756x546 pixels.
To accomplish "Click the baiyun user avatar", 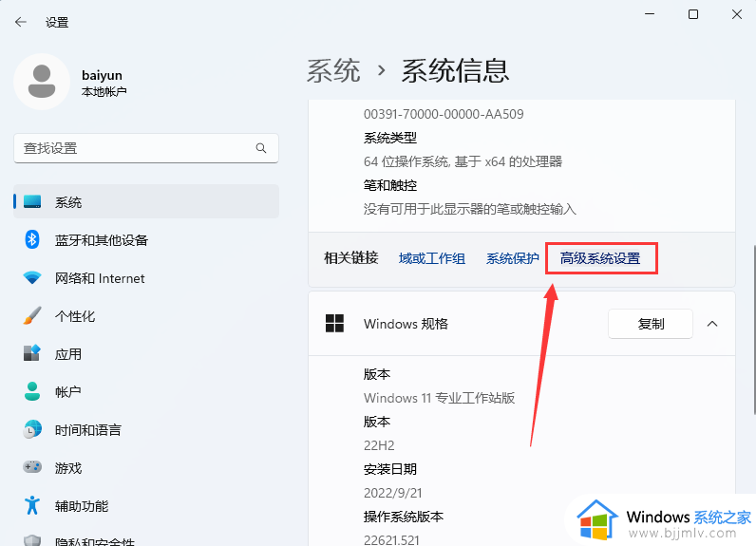I will tap(42, 82).
